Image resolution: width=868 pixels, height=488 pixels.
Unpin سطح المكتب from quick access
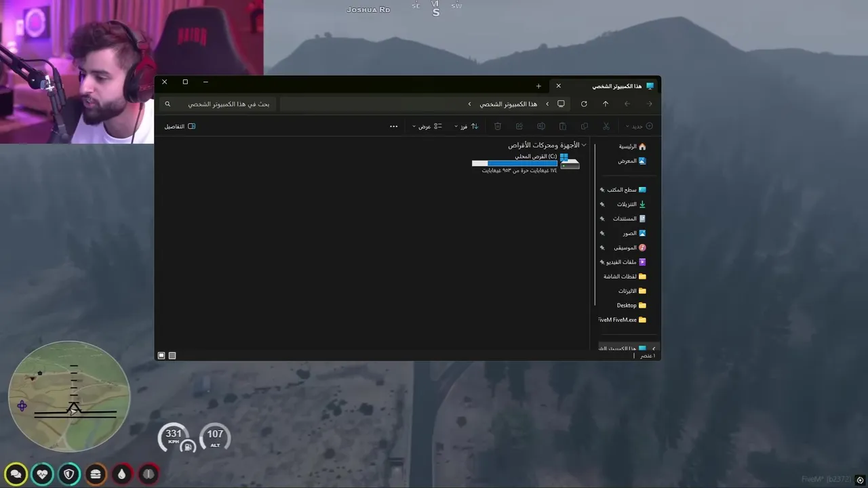click(x=602, y=190)
